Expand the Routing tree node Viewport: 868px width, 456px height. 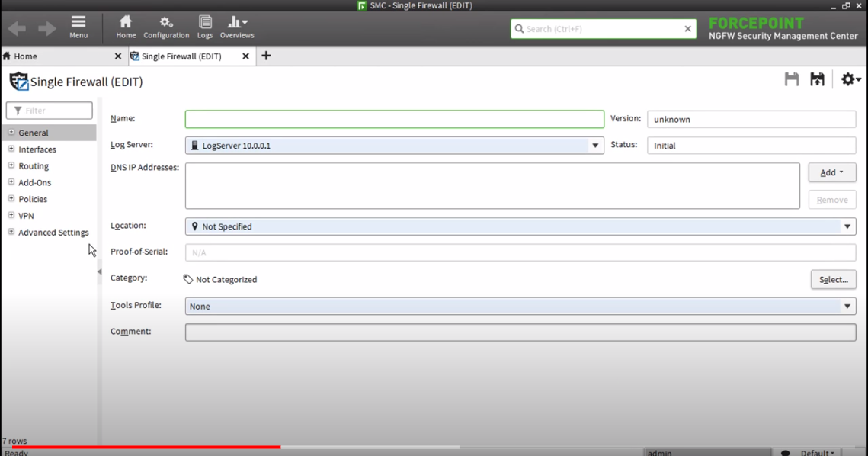(11, 165)
